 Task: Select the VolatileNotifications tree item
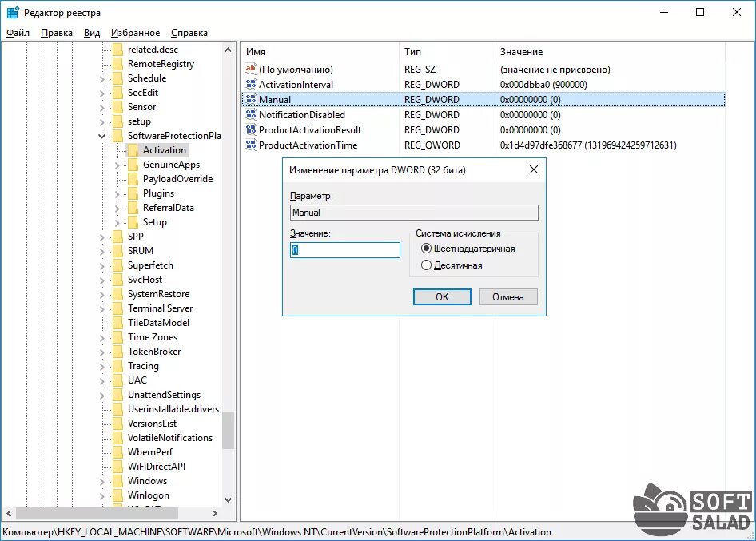170,438
